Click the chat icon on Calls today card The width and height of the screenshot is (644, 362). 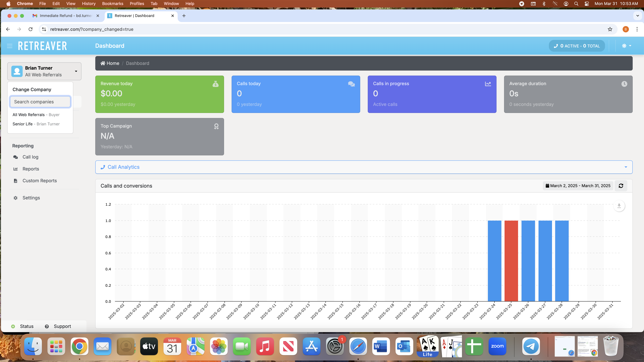pyautogui.click(x=351, y=84)
